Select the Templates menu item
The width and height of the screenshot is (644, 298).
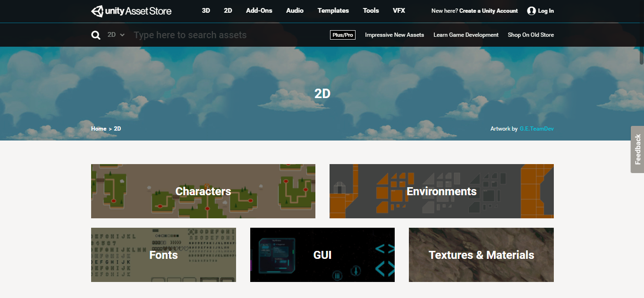[x=333, y=10]
